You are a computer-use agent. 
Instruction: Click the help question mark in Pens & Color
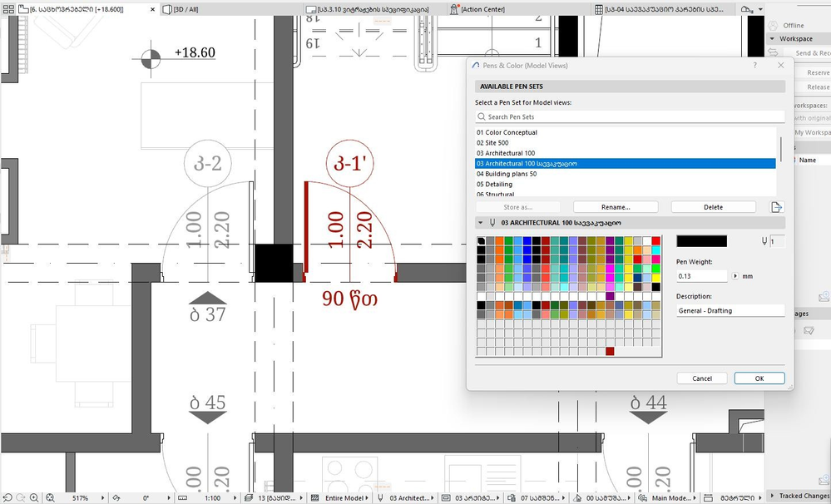[x=754, y=65]
